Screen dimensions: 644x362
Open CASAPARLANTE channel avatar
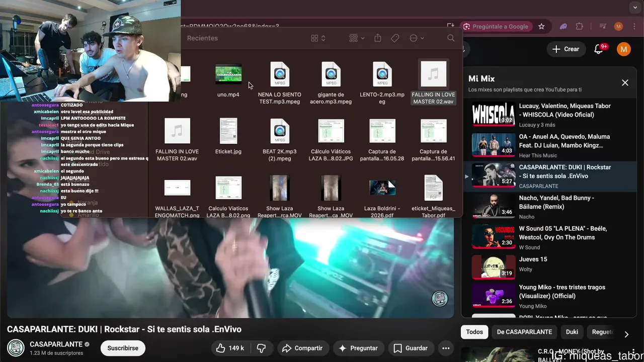pos(16,348)
